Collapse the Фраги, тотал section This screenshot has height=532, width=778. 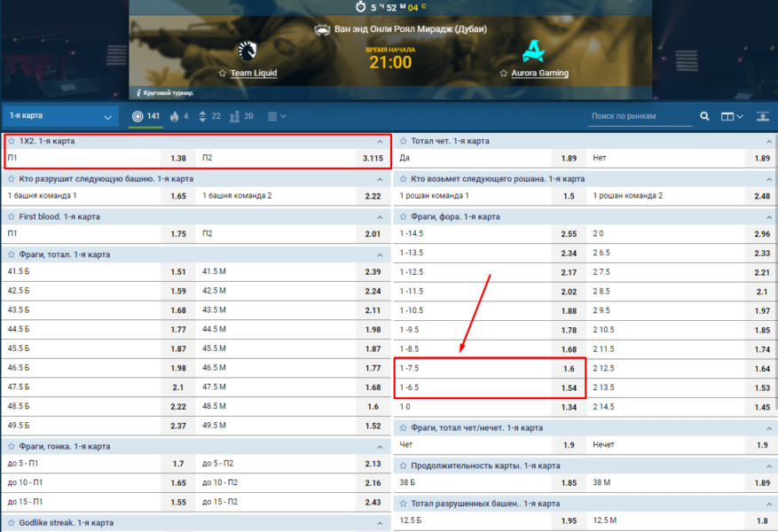click(380, 254)
